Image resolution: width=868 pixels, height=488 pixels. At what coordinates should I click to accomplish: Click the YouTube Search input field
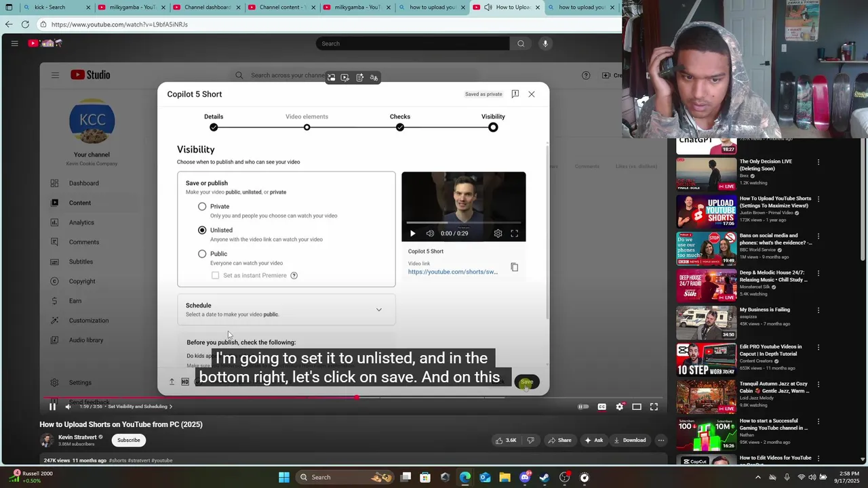412,43
